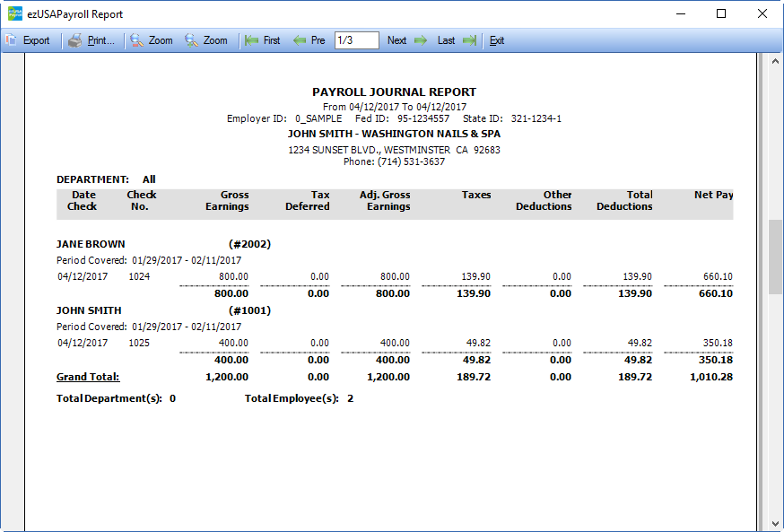Maximize the ezUSAPayroll Report window
Screen dimensions: 784x532
pos(721,14)
